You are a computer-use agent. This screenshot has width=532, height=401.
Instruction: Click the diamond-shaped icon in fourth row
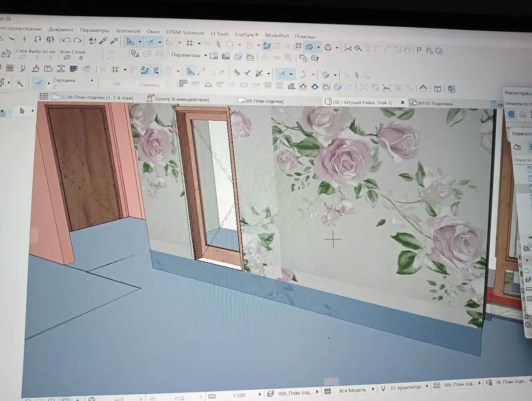coord(315,86)
